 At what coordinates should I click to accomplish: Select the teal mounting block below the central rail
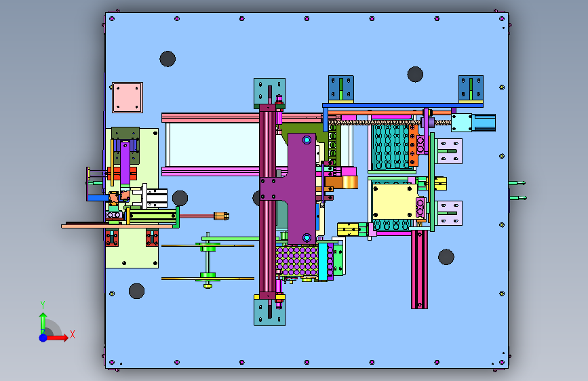click(x=269, y=312)
